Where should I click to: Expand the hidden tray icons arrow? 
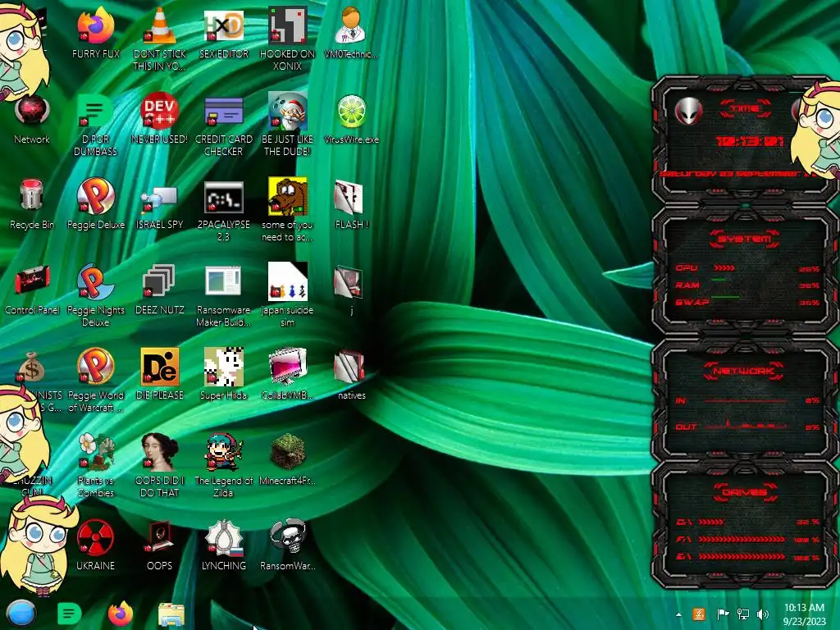(x=678, y=614)
